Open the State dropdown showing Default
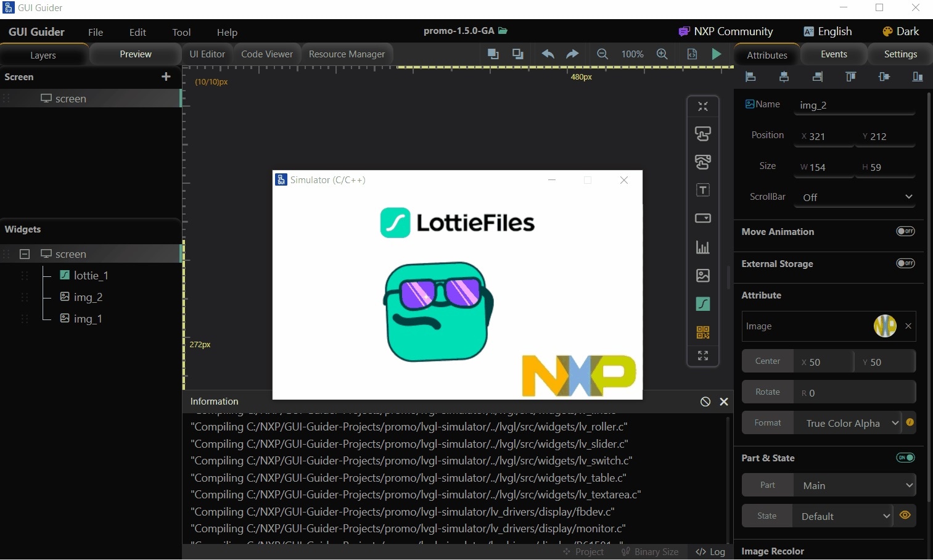 pos(842,516)
